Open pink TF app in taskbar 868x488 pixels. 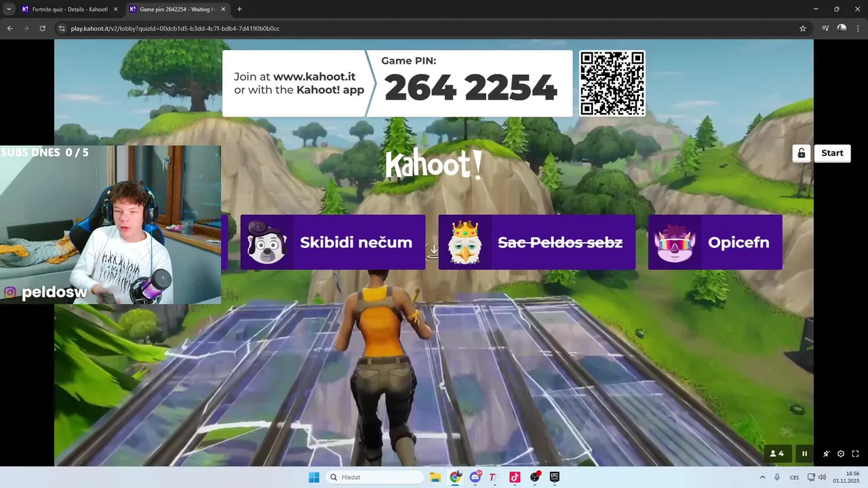pyautogui.click(x=494, y=477)
